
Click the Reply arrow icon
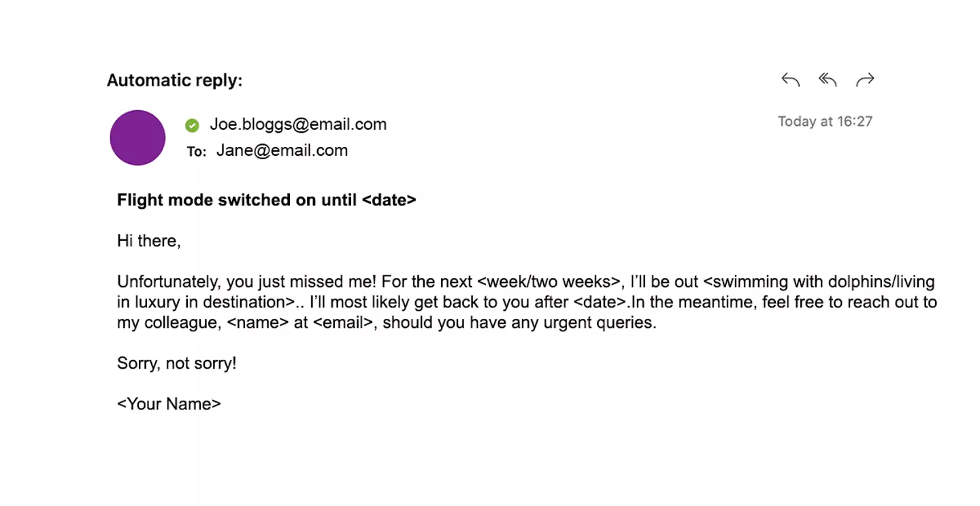[x=790, y=80]
